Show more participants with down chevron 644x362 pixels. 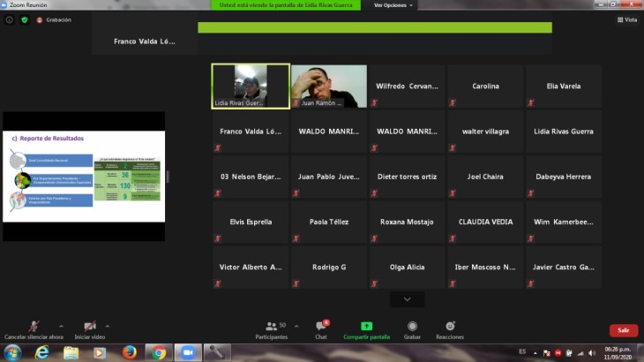[407, 299]
